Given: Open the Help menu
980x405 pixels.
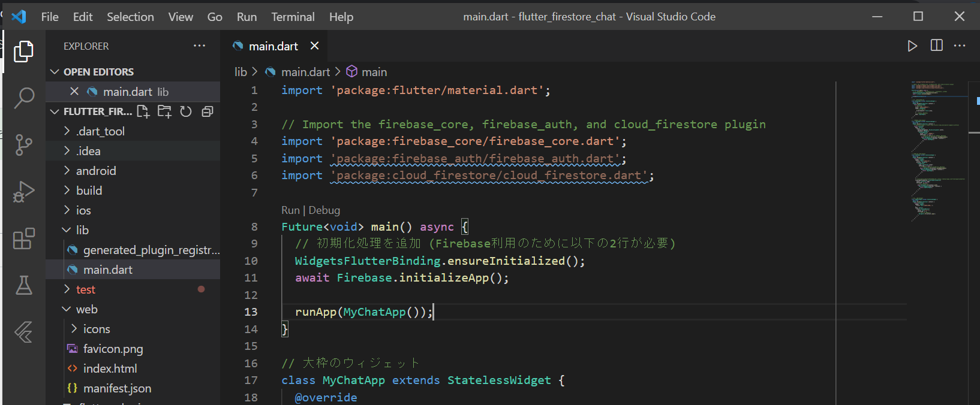Looking at the screenshot, I should pyautogui.click(x=341, y=17).
